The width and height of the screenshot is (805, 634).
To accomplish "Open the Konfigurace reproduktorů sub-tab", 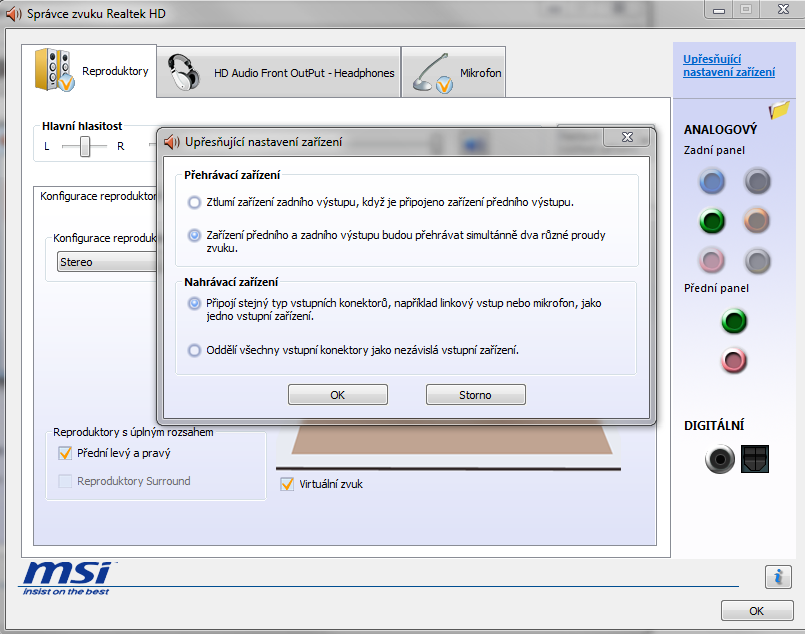I will pyautogui.click(x=98, y=196).
